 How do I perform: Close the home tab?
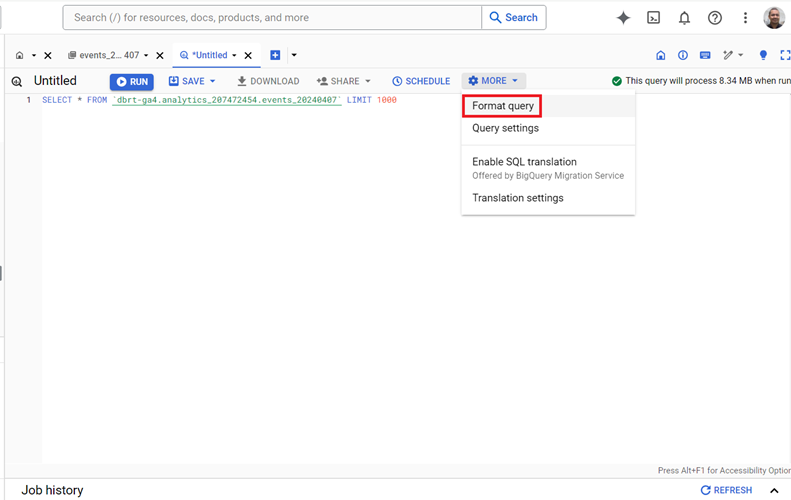pyautogui.click(x=48, y=55)
